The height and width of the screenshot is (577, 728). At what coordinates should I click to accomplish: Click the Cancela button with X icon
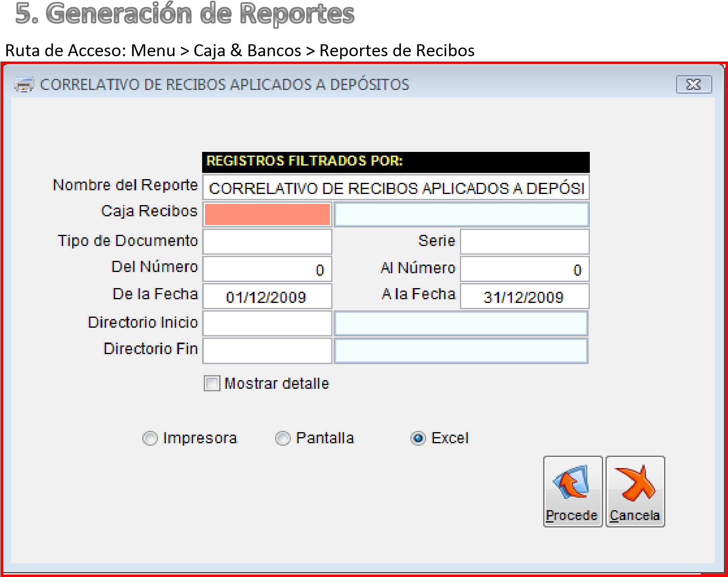635,491
